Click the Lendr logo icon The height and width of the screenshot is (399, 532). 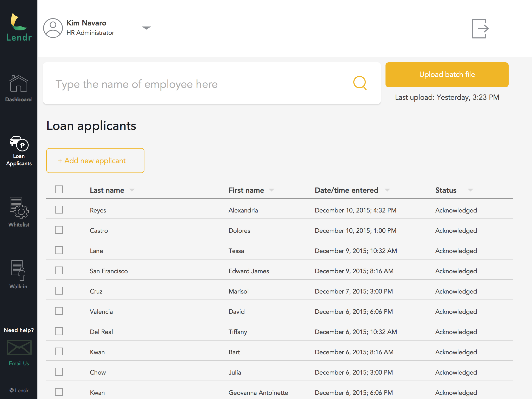(18, 22)
